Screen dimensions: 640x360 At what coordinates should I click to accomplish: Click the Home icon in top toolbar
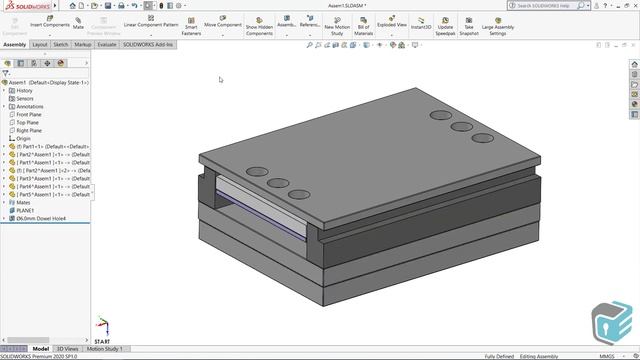[72, 6]
